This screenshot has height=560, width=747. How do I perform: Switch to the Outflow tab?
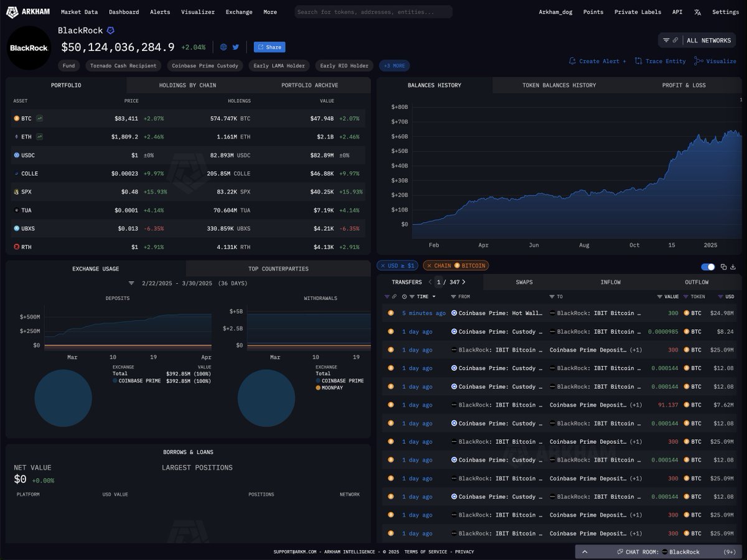click(x=697, y=282)
